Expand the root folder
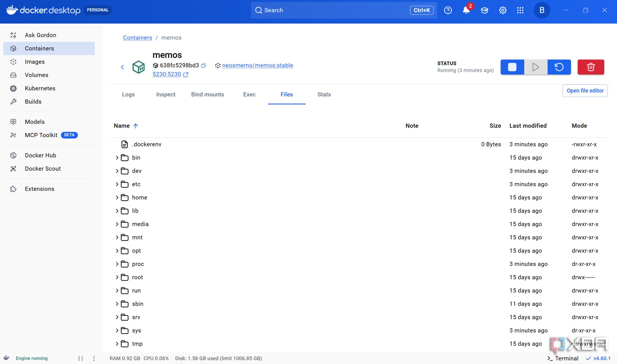The width and height of the screenshot is (617, 364). pos(117,277)
